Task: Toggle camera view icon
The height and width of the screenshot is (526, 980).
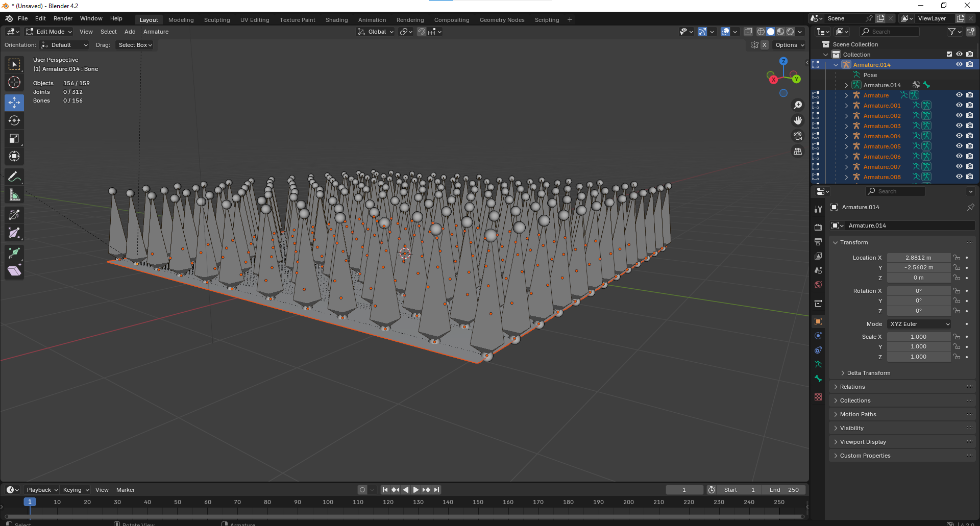Action: 797,136
